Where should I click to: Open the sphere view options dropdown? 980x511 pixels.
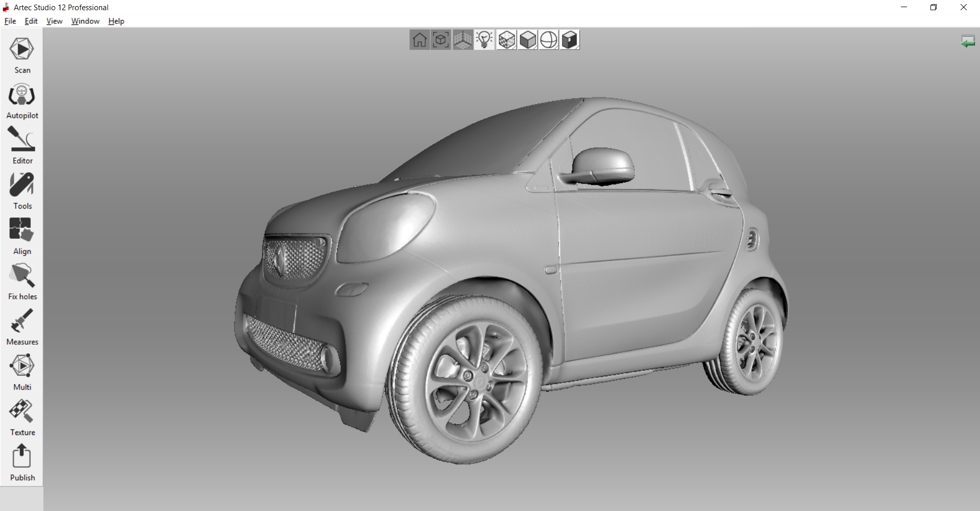549,40
